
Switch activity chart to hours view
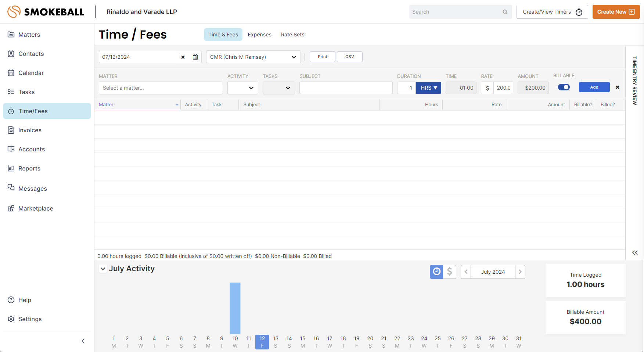[x=436, y=272]
